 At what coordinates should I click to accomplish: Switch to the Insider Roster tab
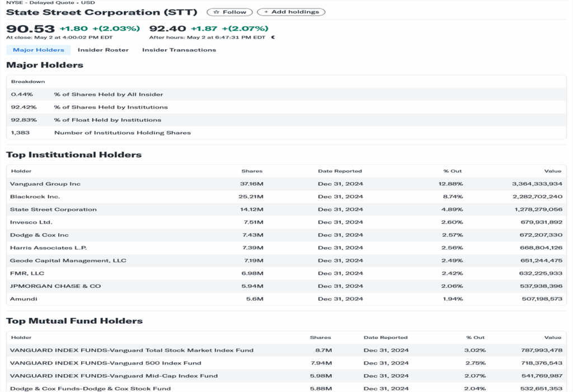pos(103,50)
